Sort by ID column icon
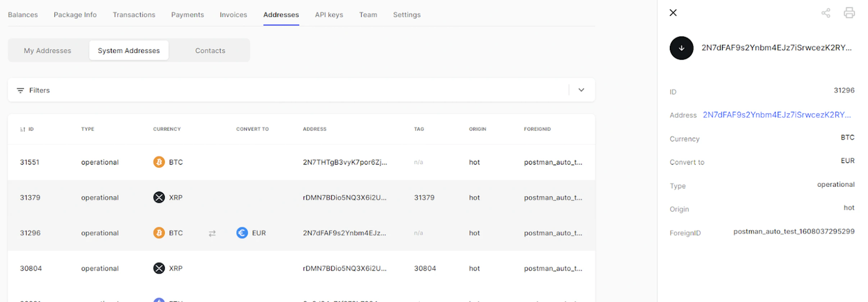Viewport: 868px width, 302px height. (x=23, y=129)
